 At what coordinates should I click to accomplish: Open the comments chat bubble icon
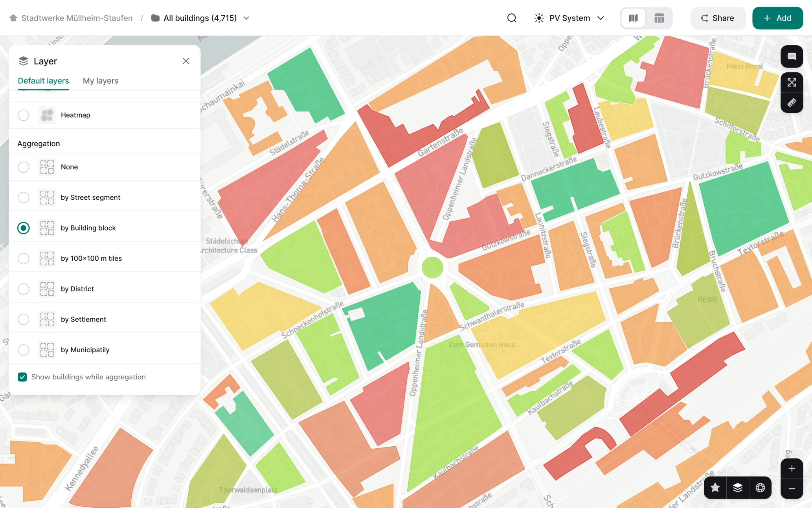pyautogui.click(x=792, y=57)
